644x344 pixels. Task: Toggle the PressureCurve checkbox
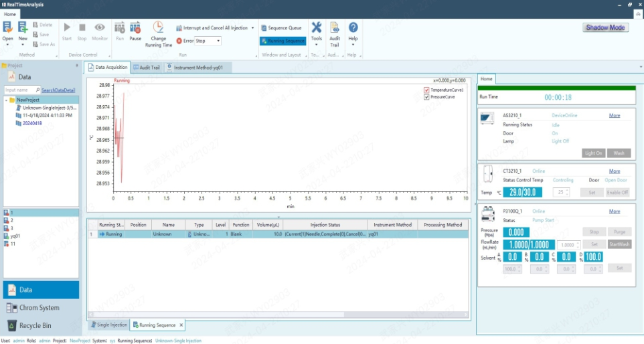tap(426, 97)
